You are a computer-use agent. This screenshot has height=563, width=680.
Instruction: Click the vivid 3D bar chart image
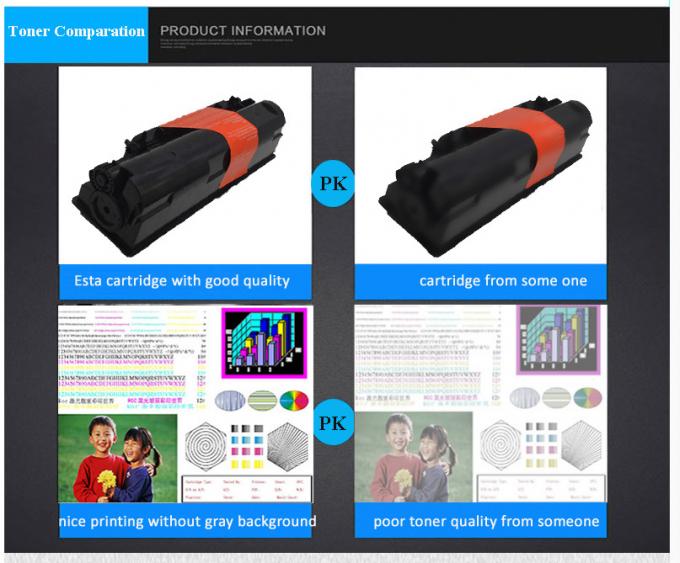(x=264, y=343)
